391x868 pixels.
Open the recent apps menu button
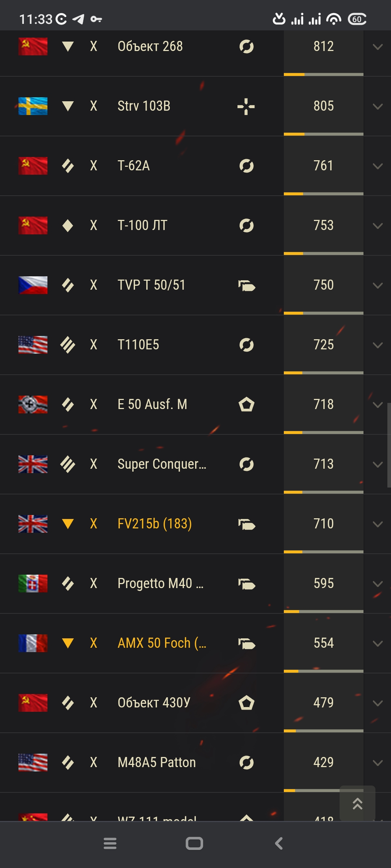(x=110, y=843)
